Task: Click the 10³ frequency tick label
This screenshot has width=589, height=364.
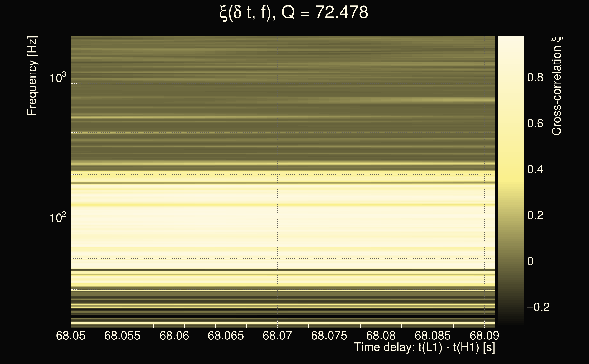Action: click(x=57, y=78)
